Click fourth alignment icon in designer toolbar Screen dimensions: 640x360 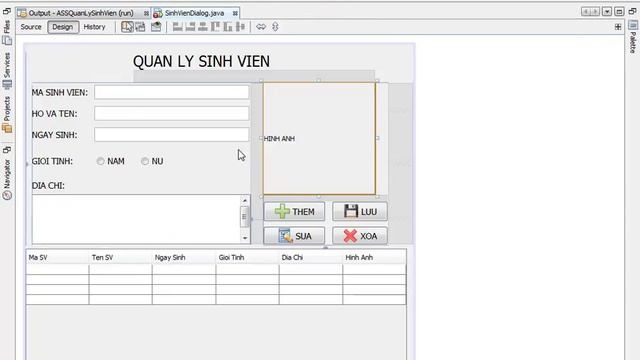pyautogui.click(x=215, y=27)
